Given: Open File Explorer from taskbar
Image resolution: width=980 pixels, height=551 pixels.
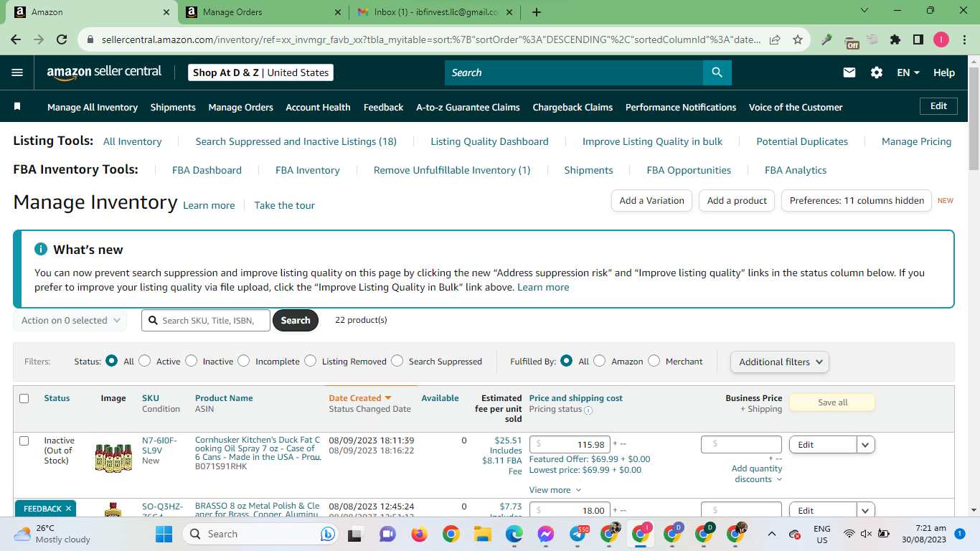Looking at the screenshot, I should [x=482, y=534].
